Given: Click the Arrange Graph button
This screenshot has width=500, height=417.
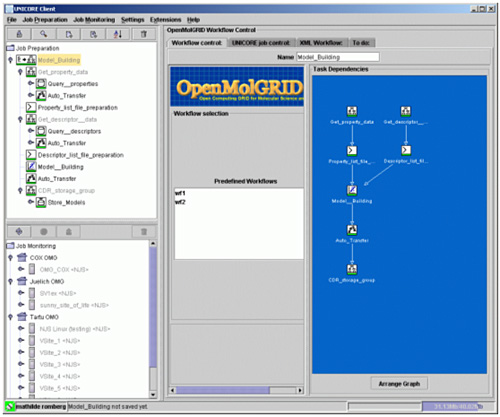Looking at the screenshot, I should pyautogui.click(x=399, y=384).
